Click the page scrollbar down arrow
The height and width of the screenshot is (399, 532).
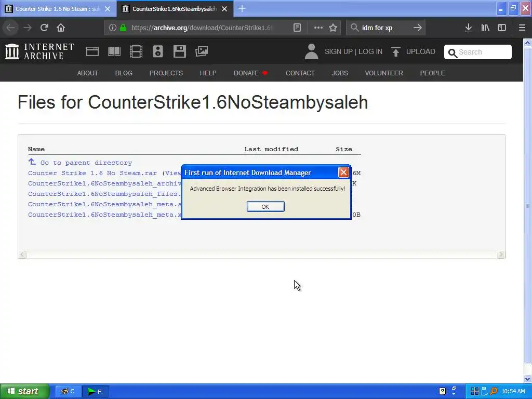[527, 379]
